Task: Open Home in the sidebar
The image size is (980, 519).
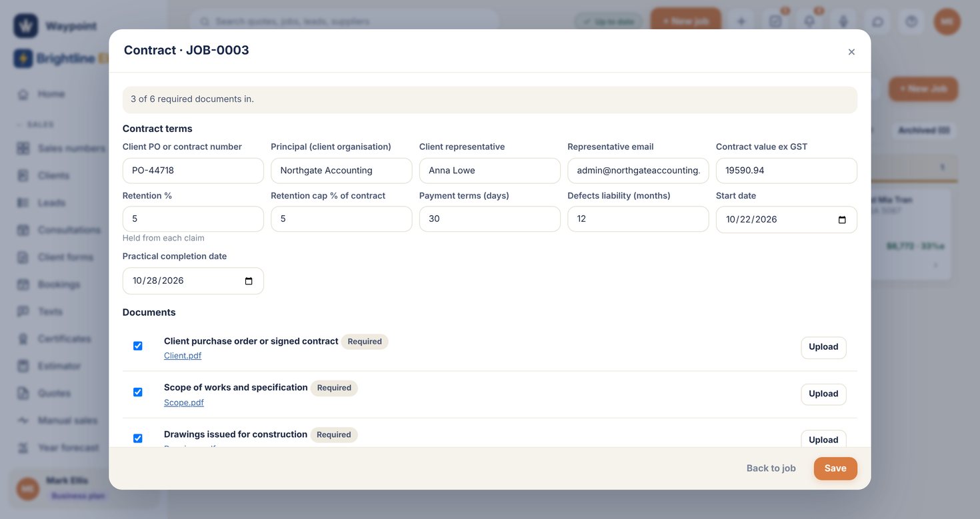Action: click(x=51, y=94)
